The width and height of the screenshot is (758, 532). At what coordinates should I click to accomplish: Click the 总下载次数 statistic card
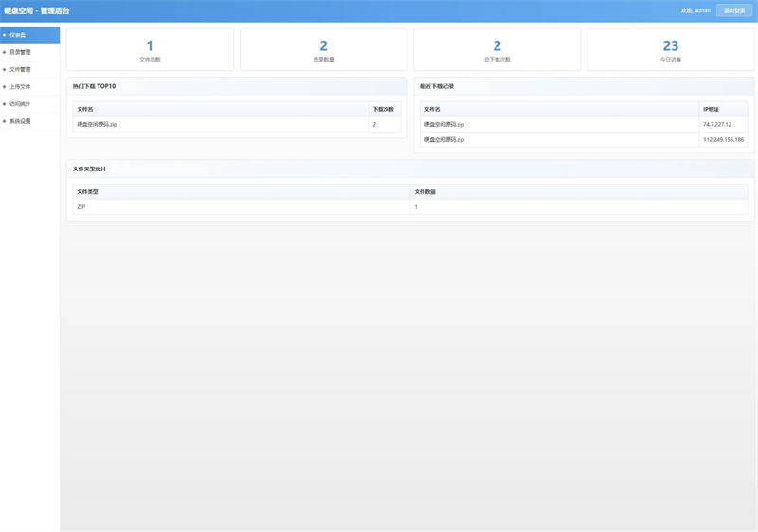click(496, 49)
